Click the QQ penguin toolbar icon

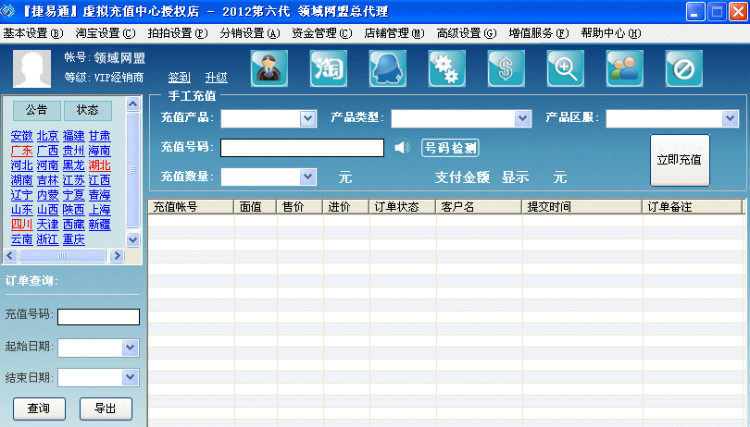388,68
